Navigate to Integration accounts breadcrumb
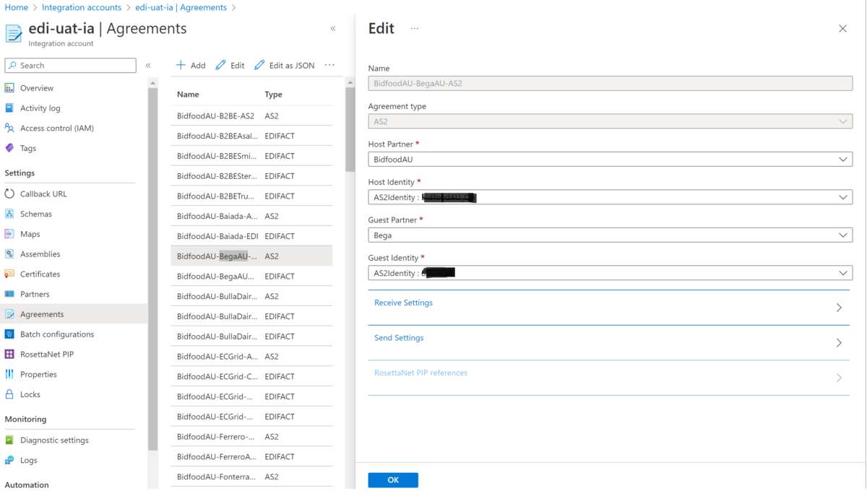This screenshot has height=504, width=867. (82, 7)
